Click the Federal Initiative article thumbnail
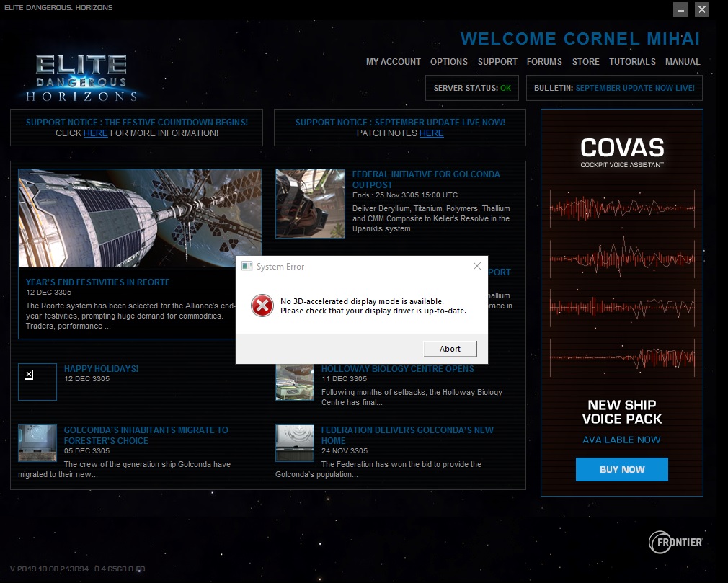The width and height of the screenshot is (728, 583). (x=310, y=203)
